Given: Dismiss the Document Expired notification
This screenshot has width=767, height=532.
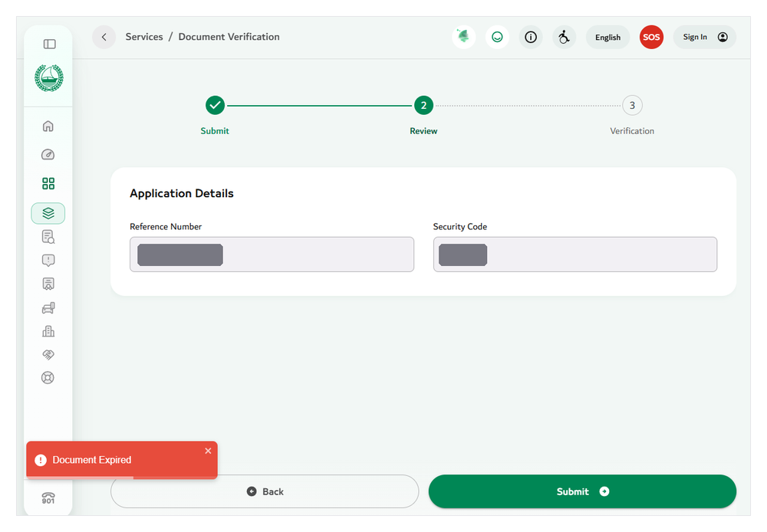Looking at the screenshot, I should tap(208, 451).
